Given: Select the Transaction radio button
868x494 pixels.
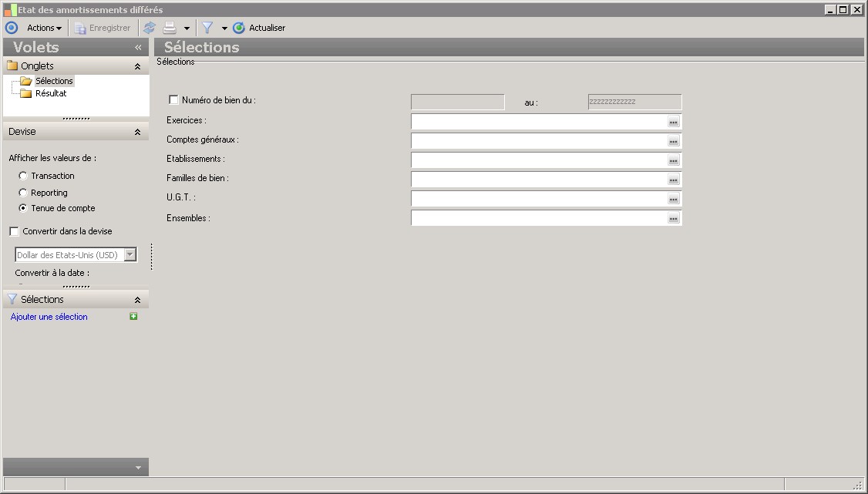Looking at the screenshot, I should click(22, 176).
